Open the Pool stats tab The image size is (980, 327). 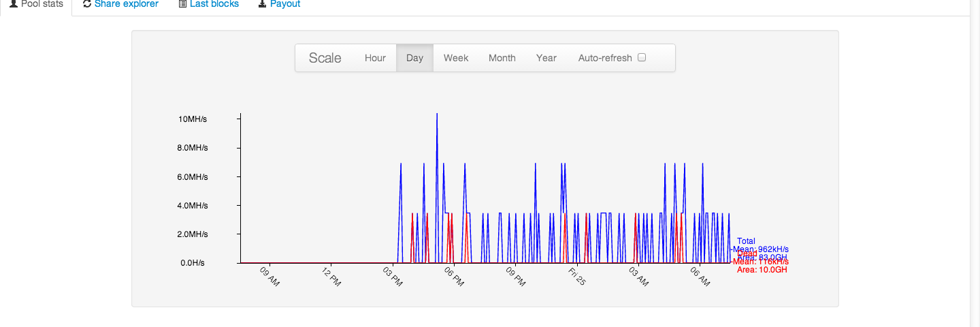point(35,5)
